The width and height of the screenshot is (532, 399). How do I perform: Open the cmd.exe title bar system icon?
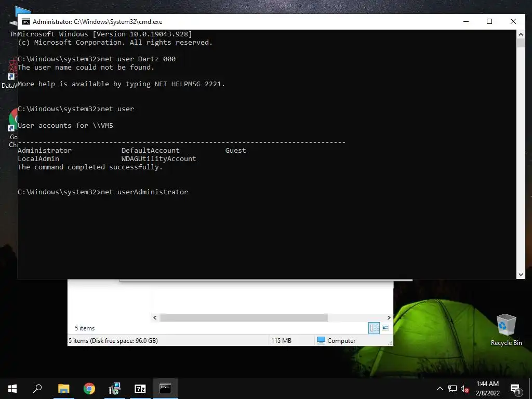coord(26,22)
